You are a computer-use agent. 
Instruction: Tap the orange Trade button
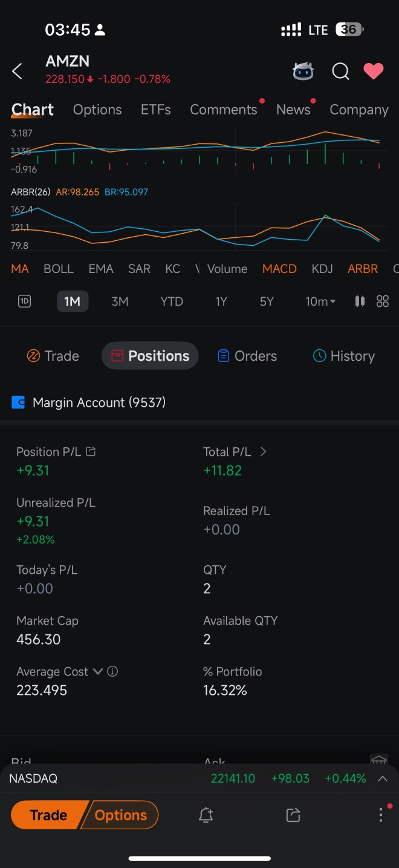[x=47, y=815]
